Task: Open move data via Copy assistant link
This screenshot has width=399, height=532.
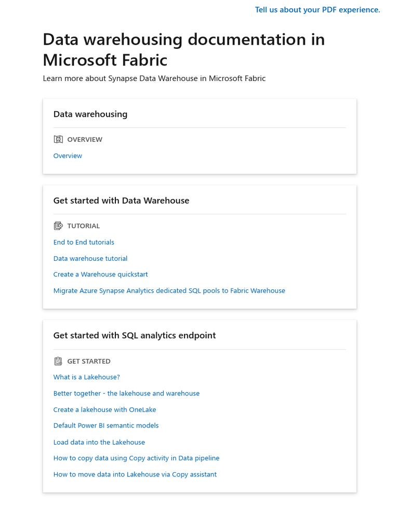Action: point(135,474)
